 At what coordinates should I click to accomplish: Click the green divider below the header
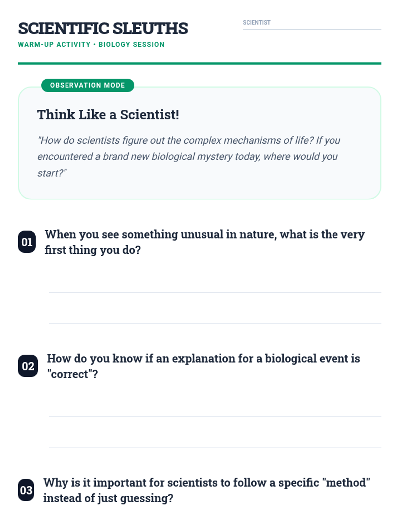(199, 63)
